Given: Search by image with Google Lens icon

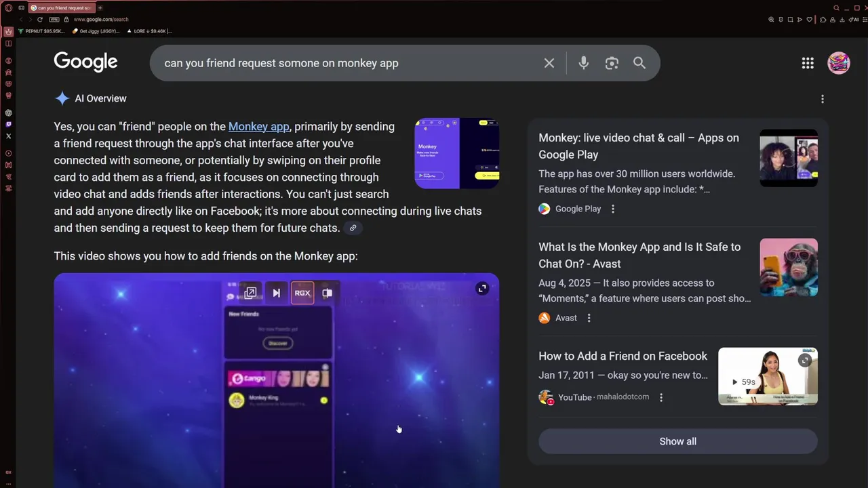Looking at the screenshot, I should pos(612,63).
